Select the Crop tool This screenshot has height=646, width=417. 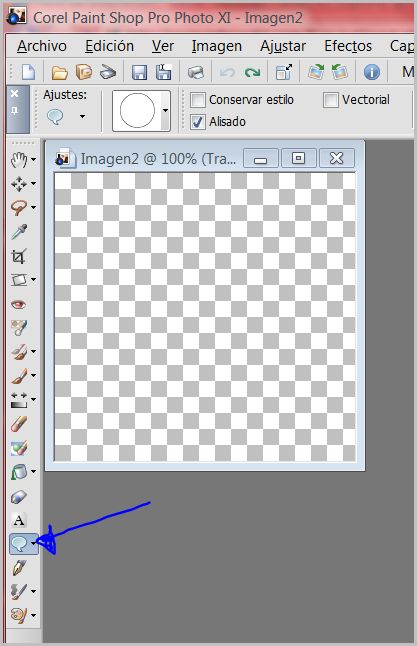(19, 256)
